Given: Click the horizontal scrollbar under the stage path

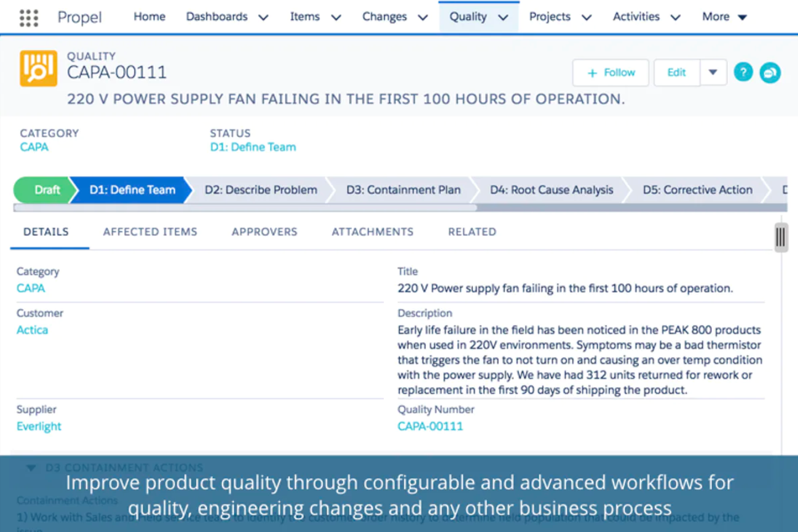Looking at the screenshot, I should (245, 208).
